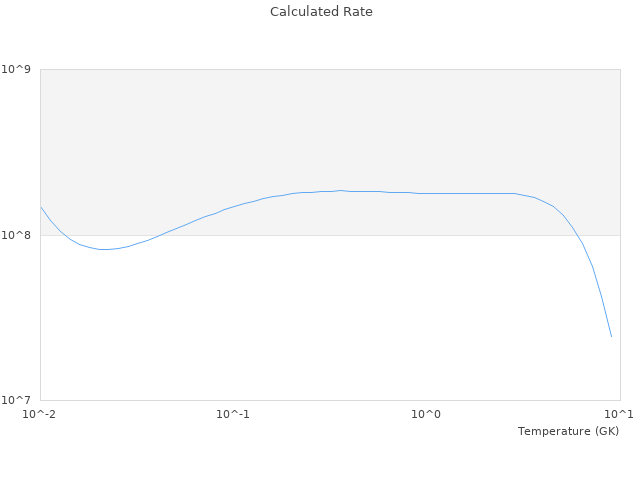Click the rightmost end point of the blue curve
640x480 pixels.
click(611, 337)
